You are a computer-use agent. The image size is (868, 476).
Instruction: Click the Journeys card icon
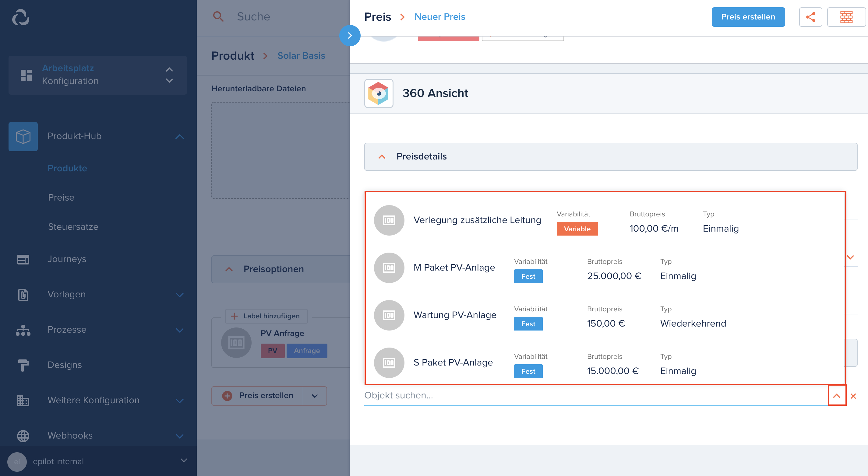23,259
